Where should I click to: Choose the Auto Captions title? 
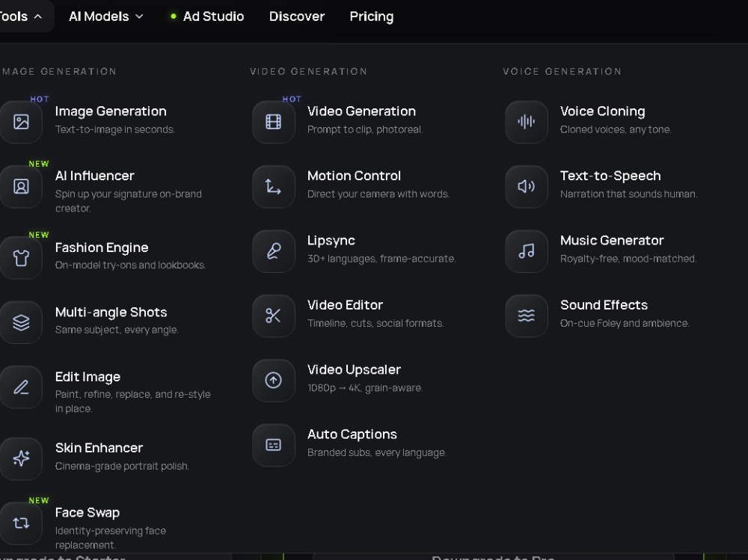tap(352, 434)
